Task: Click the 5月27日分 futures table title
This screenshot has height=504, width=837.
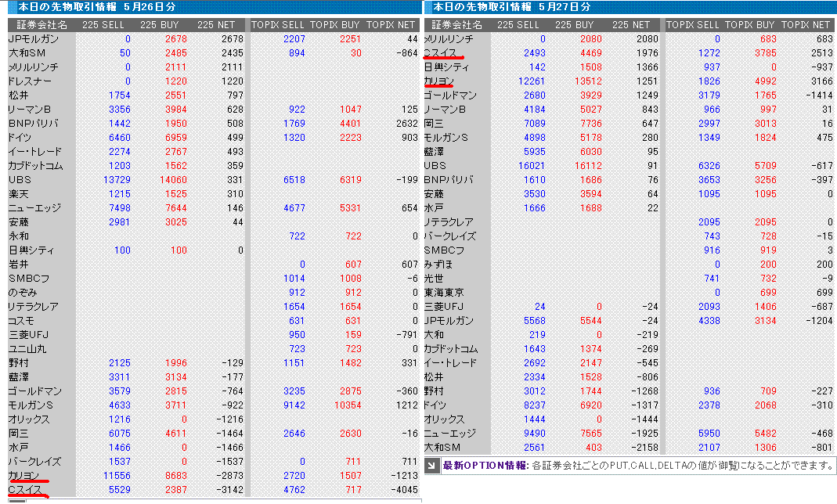Action: pyautogui.click(x=511, y=6)
